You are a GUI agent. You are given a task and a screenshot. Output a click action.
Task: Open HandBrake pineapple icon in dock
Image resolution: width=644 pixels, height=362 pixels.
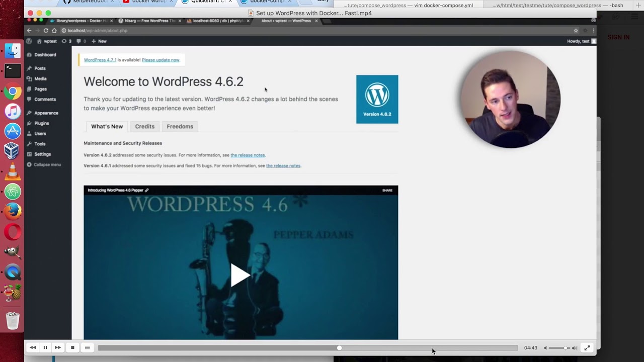coord(13,293)
